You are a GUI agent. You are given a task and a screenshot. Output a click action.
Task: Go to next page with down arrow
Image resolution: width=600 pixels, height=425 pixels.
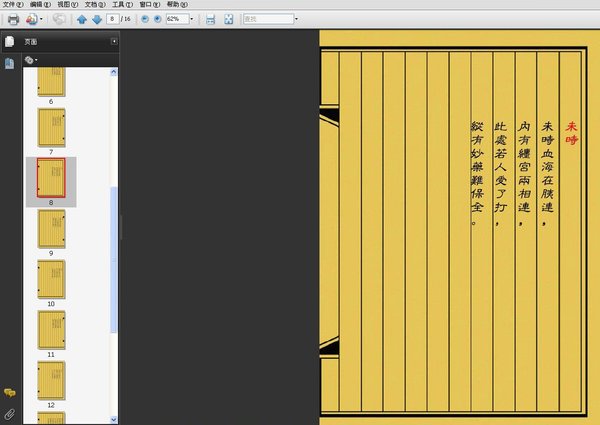point(97,19)
